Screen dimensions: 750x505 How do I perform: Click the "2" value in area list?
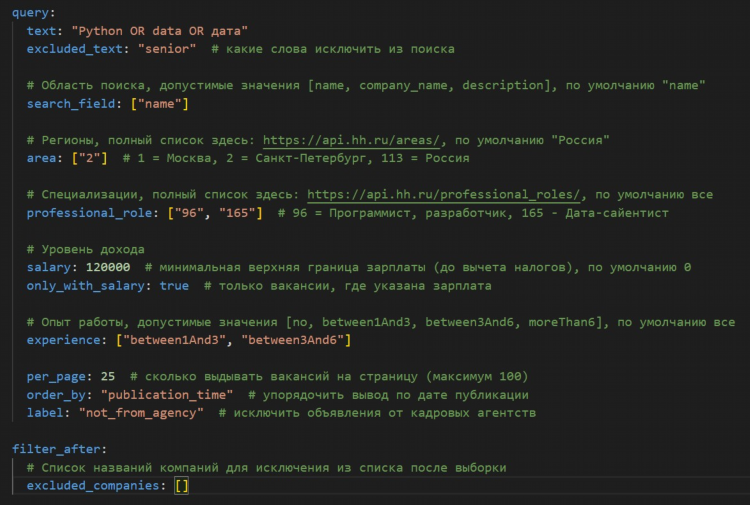tap(89, 158)
